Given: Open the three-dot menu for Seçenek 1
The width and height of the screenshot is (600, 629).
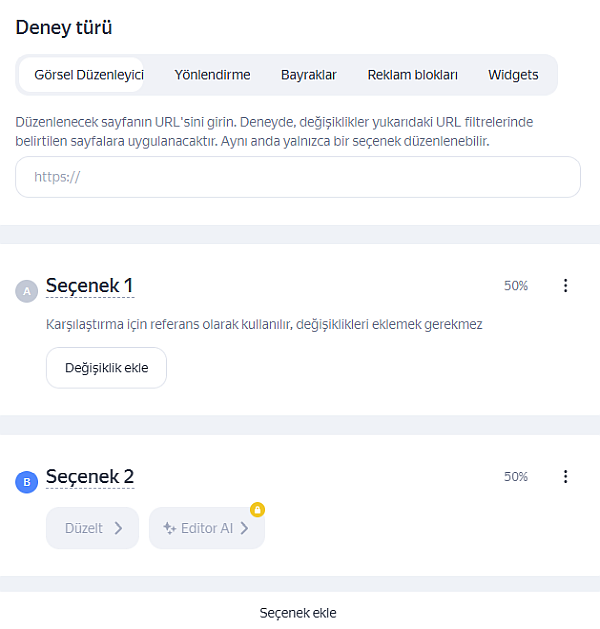Looking at the screenshot, I should pos(566,286).
